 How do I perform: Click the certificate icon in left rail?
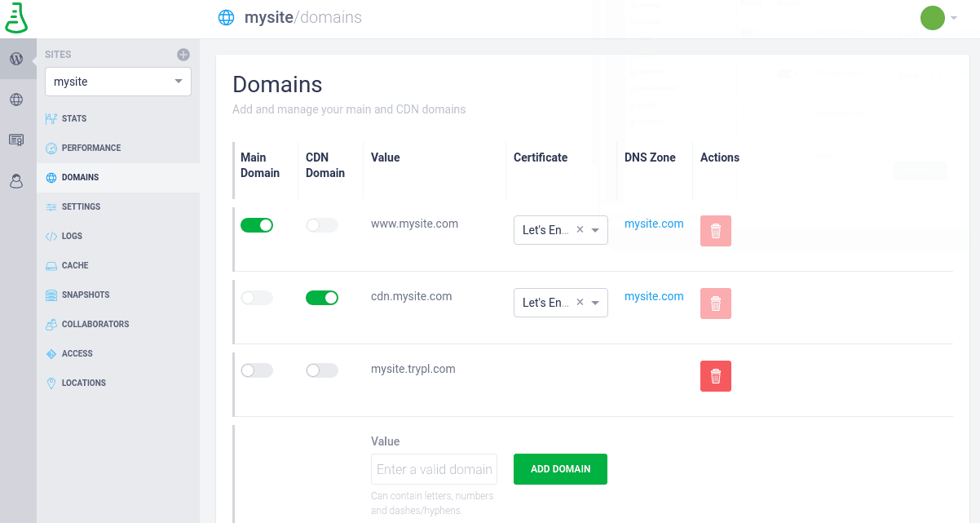[x=16, y=140]
